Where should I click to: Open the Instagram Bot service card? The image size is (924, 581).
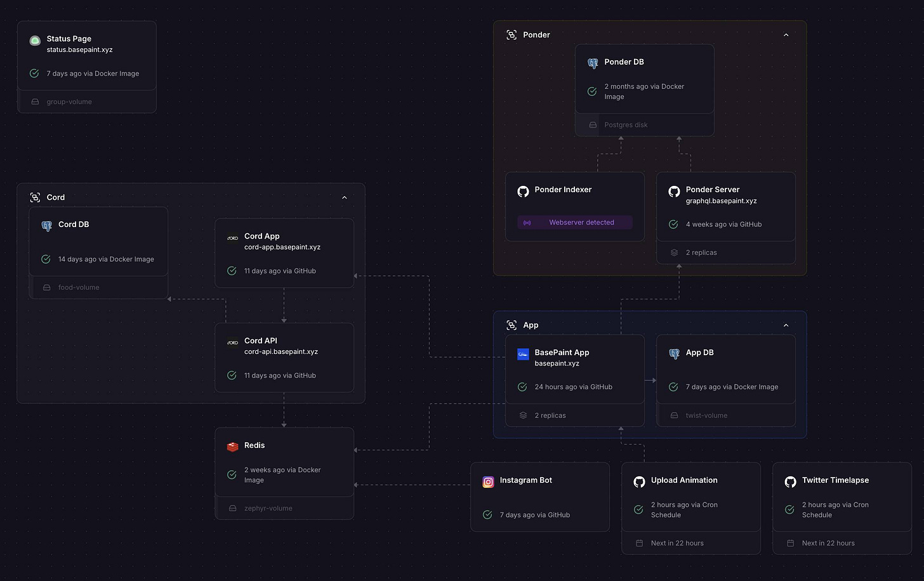click(540, 497)
